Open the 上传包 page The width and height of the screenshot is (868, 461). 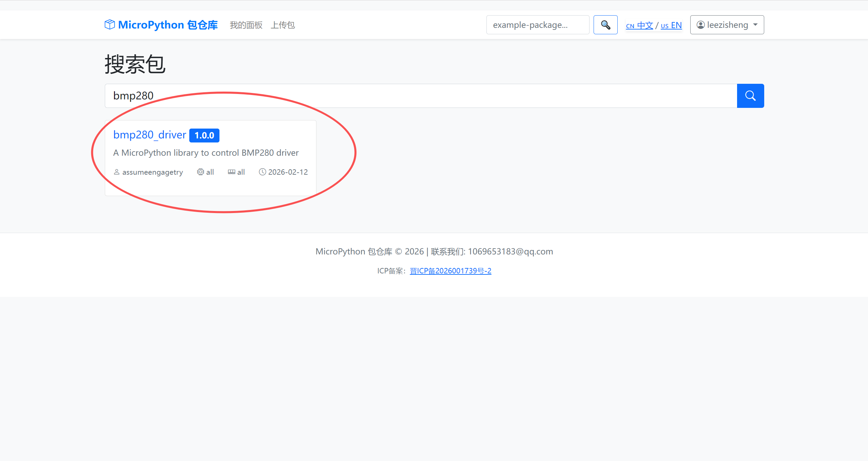(x=283, y=25)
